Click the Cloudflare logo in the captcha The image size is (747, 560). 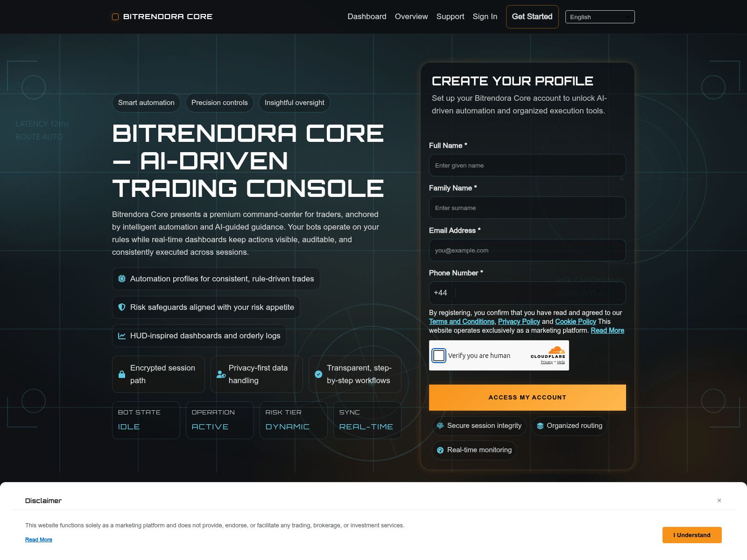pos(548,352)
